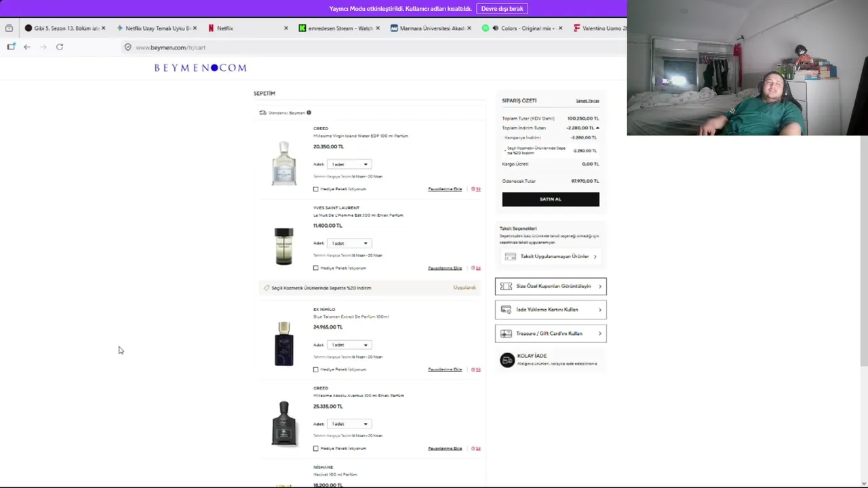Image resolution: width=868 pixels, height=488 pixels.
Task: Expand İade Yükleme Kartını Kullan chevron
Action: 599,310
